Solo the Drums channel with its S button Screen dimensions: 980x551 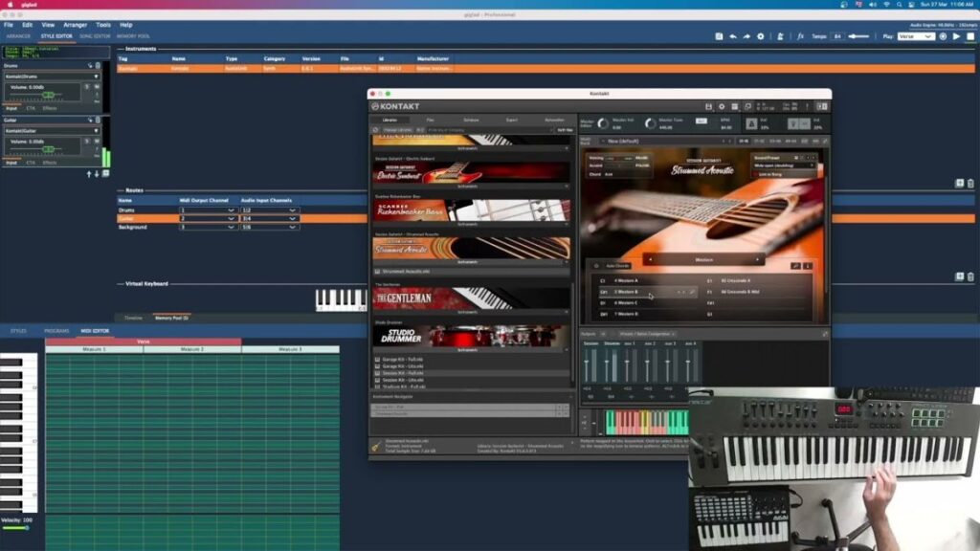[x=87, y=88]
